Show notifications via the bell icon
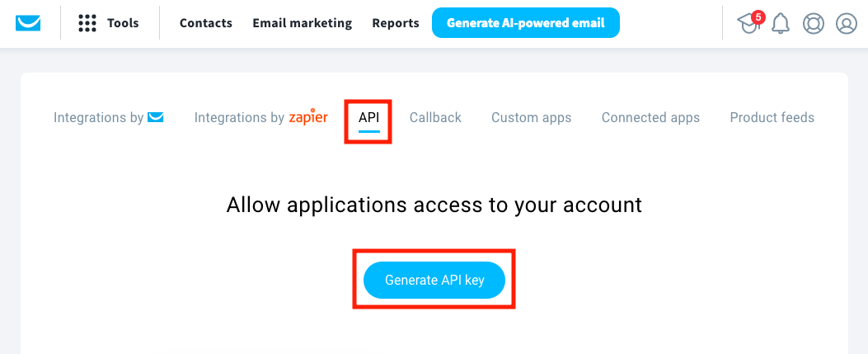The height and width of the screenshot is (354, 868). pos(781,23)
